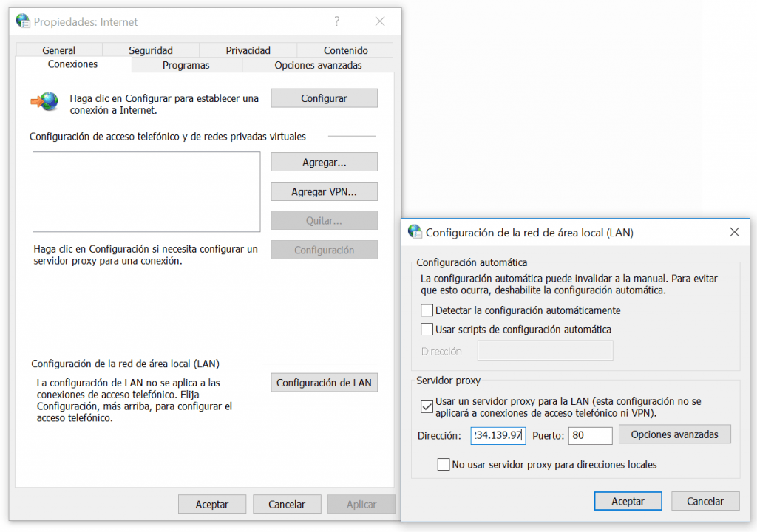The width and height of the screenshot is (757, 532).
Task: Switch to Opciones avanzadas tab
Action: pos(318,65)
